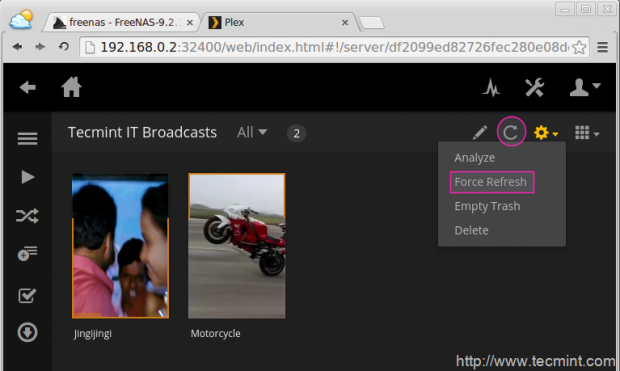Click the address bar URL field
This screenshot has width=620, height=371.
pos(334,47)
